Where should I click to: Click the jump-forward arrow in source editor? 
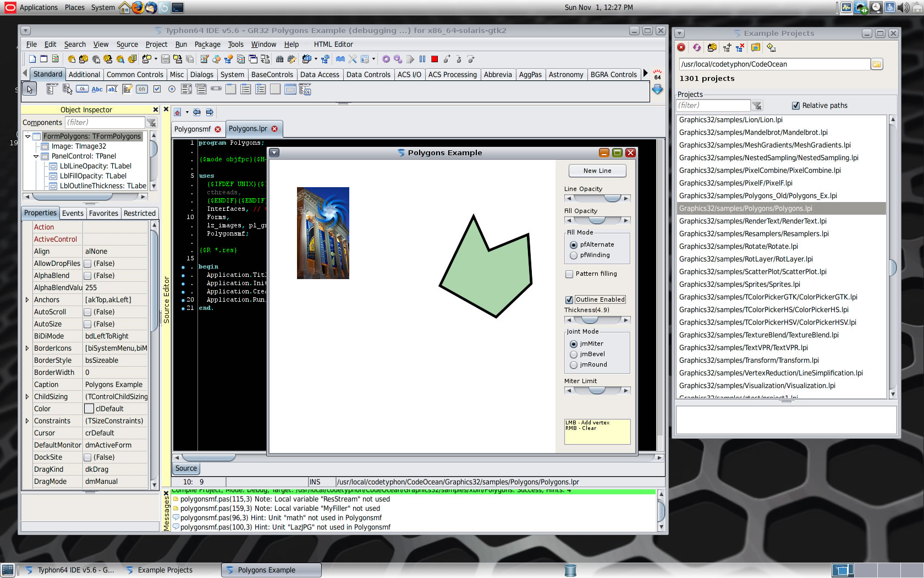tap(210, 112)
